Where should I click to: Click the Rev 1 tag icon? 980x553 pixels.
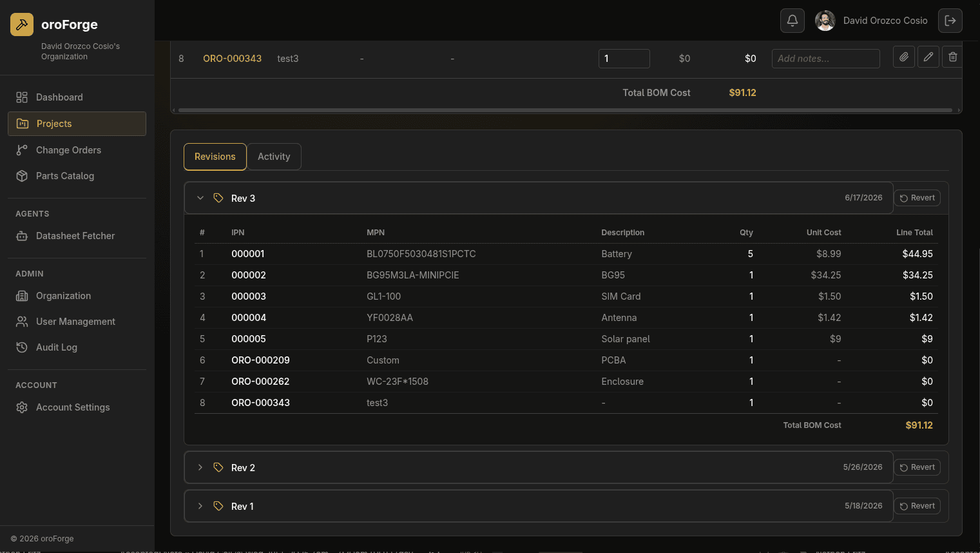(x=218, y=506)
